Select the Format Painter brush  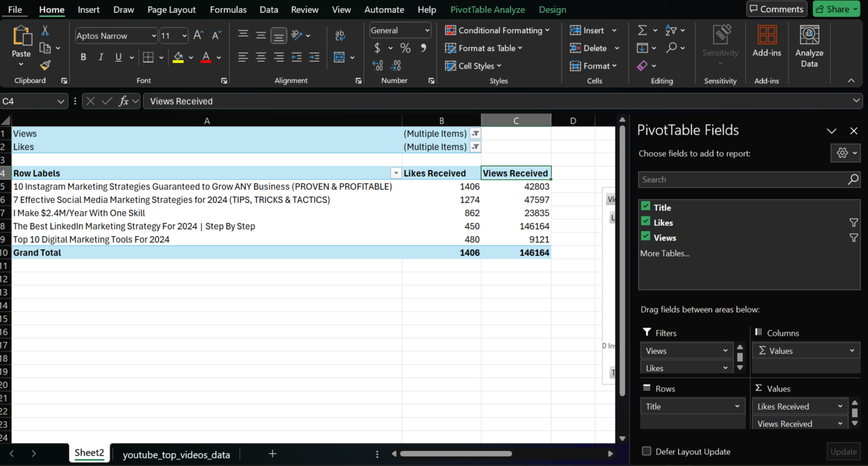click(45, 65)
